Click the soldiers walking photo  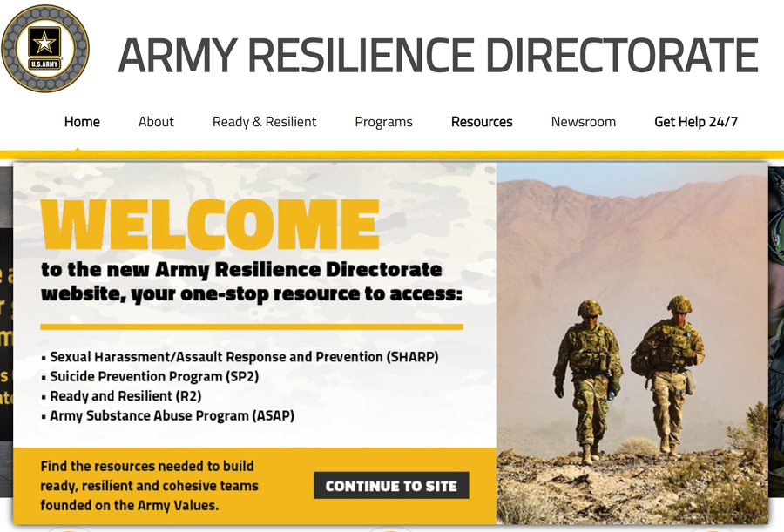[x=632, y=344]
